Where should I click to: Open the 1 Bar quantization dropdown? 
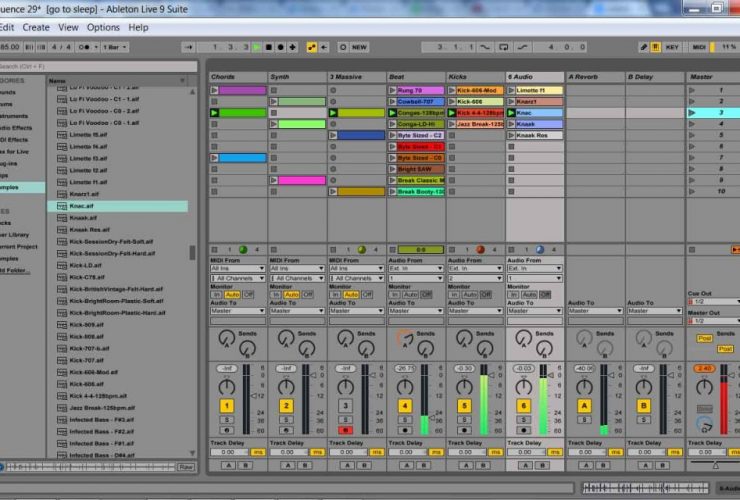point(115,47)
